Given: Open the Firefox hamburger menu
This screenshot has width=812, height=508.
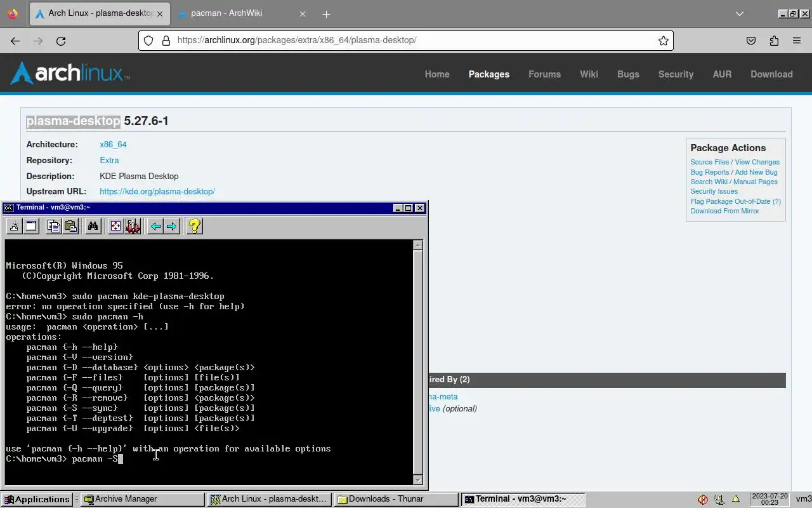Looking at the screenshot, I should [797, 41].
